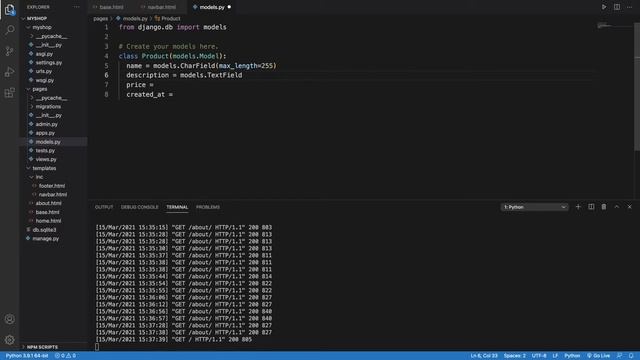This screenshot has height=360, width=640.
Task: Open db.sqlite3 in explorer
Action: [44, 230]
